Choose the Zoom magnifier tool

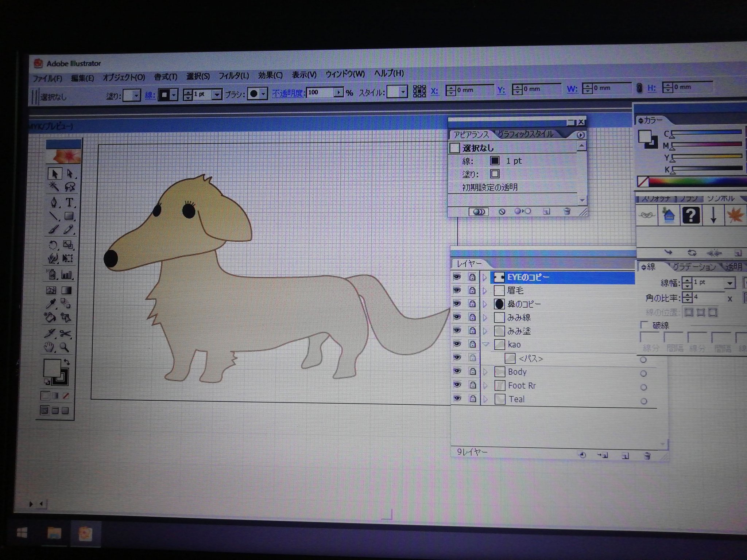pos(65,347)
